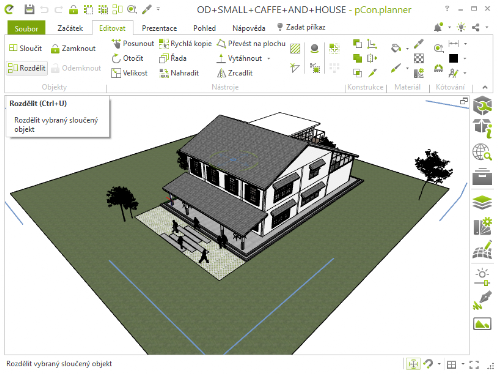Click the Nahradit replace button
Viewport: 498px width, 374px height.
point(179,73)
